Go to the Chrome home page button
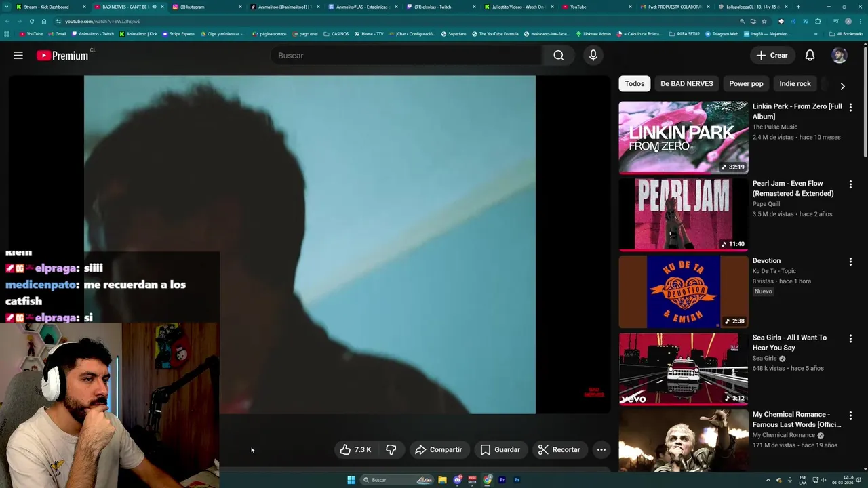 [x=44, y=22]
